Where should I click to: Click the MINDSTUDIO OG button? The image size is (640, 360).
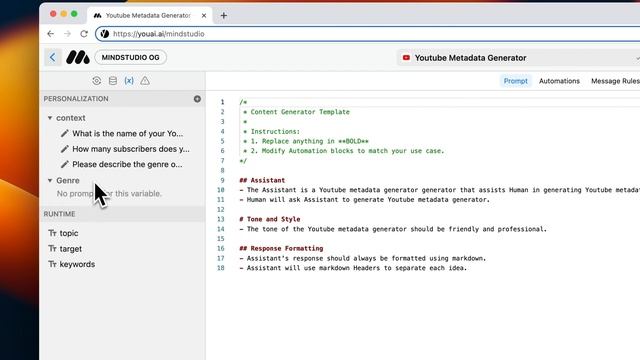(x=131, y=58)
